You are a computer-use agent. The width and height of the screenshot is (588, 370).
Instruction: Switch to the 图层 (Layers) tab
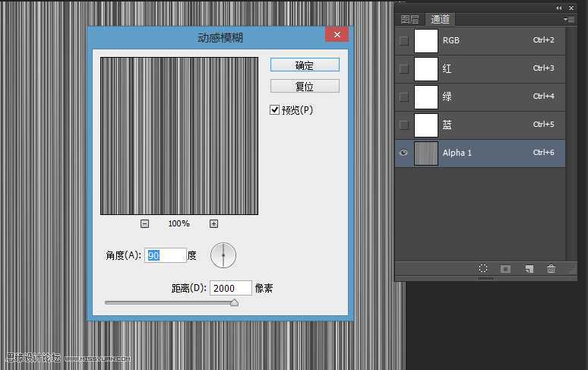tap(409, 20)
